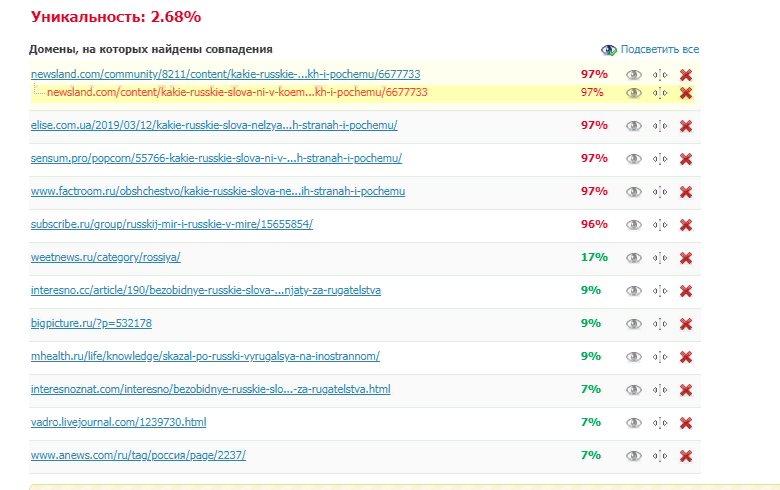The width and height of the screenshot is (780, 490).
Task: Click compare arrows icon for www.factroom.ru row
Action: [x=660, y=192]
